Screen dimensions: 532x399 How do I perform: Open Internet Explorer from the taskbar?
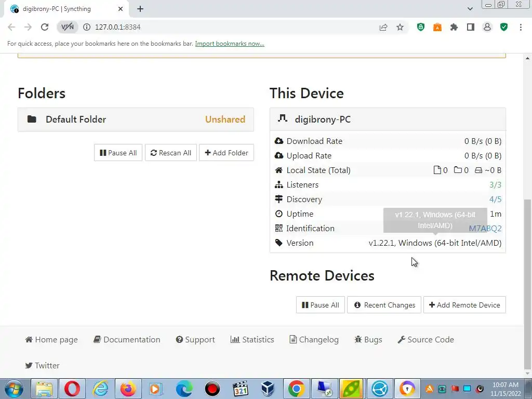click(x=100, y=389)
